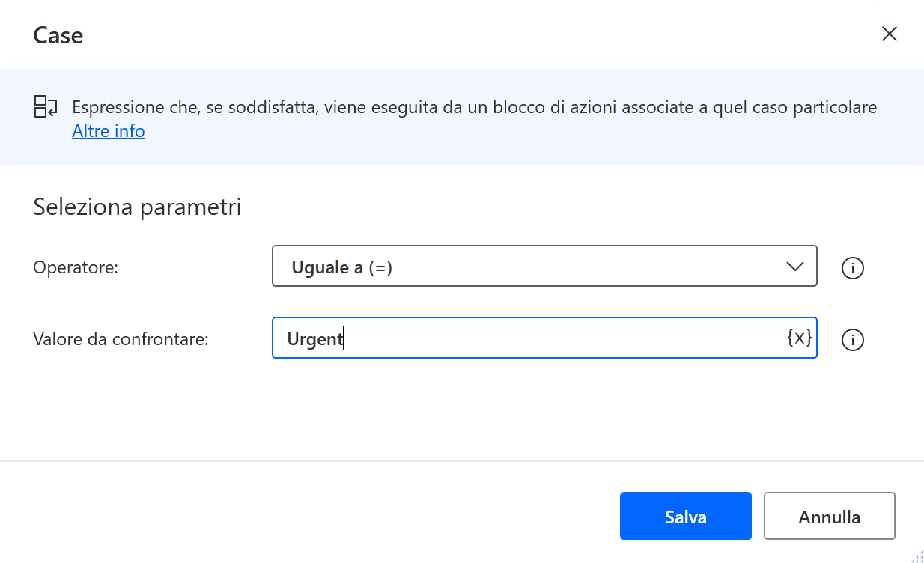The width and height of the screenshot is (924, 563).
Task: Change the comparison operator via its dropdown
Action: (x=544, y=266)
